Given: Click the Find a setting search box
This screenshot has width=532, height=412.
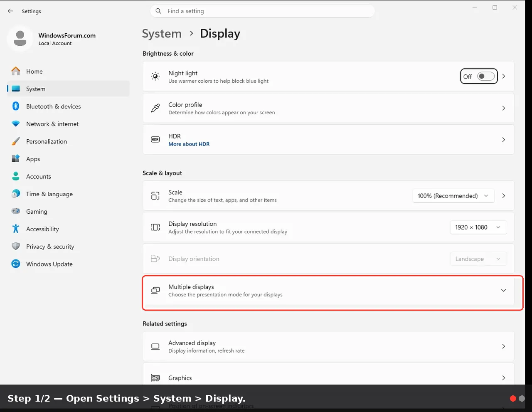Looking at the screenshot, I should coord(262,11).
